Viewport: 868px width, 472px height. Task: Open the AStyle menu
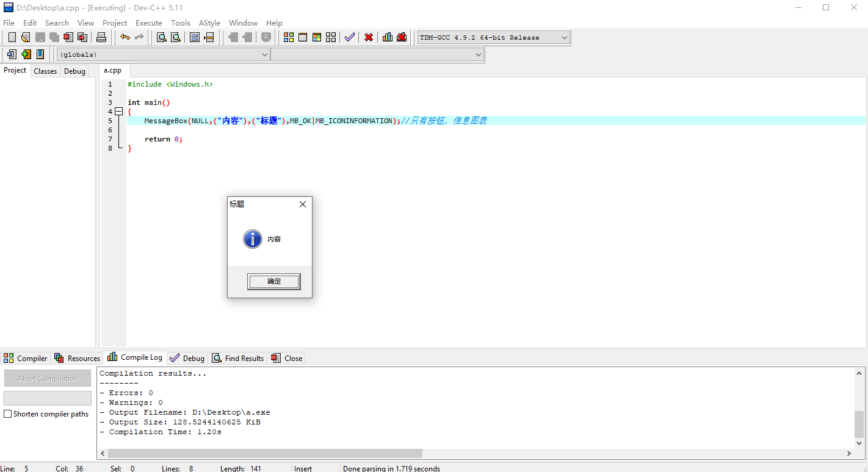(209, 23)
